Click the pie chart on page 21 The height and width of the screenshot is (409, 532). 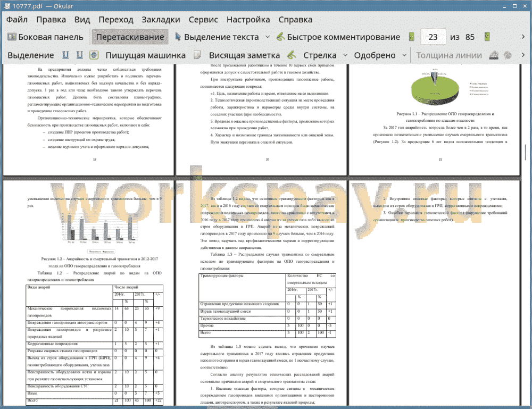(435, 88)
